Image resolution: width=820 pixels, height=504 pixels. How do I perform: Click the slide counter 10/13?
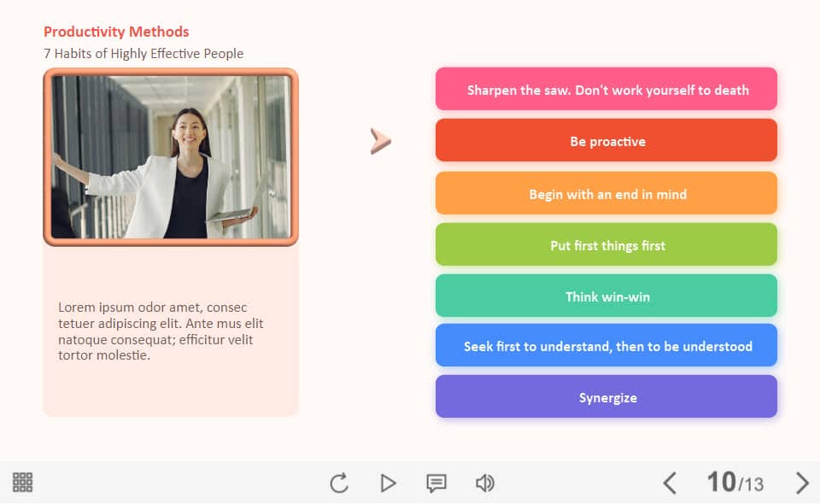[x=735, y=483]
